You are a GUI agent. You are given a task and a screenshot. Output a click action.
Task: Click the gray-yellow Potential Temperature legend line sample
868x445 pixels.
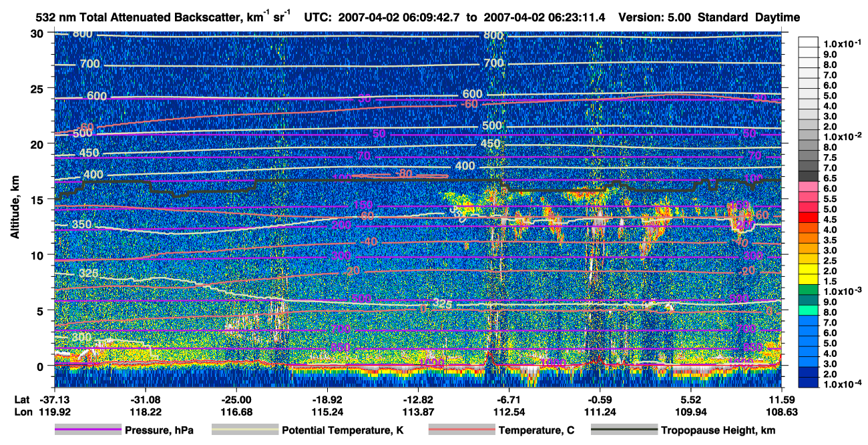click(x=244, y=430)
